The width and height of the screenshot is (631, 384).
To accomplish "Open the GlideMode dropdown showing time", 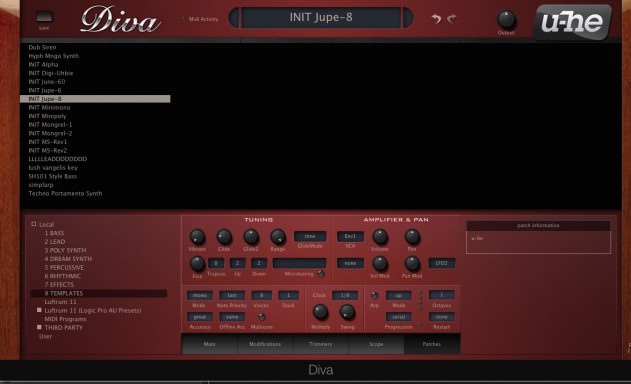I will [310, 236].
